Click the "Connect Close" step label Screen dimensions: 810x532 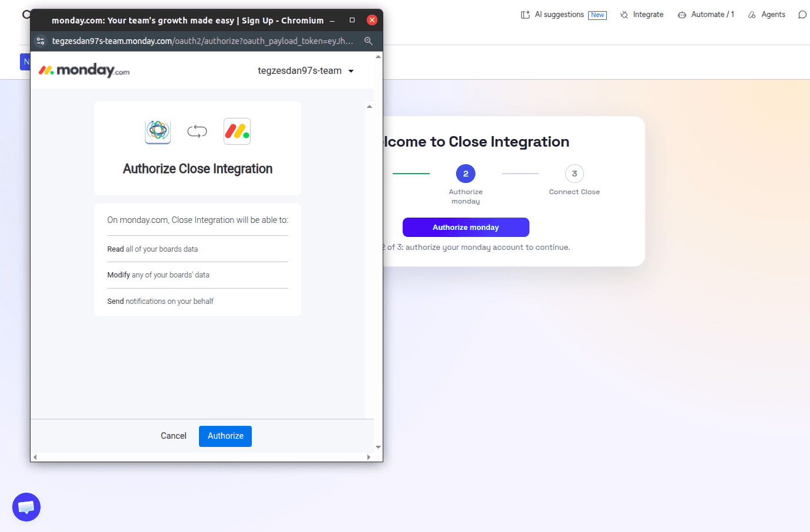pos(575,192)
